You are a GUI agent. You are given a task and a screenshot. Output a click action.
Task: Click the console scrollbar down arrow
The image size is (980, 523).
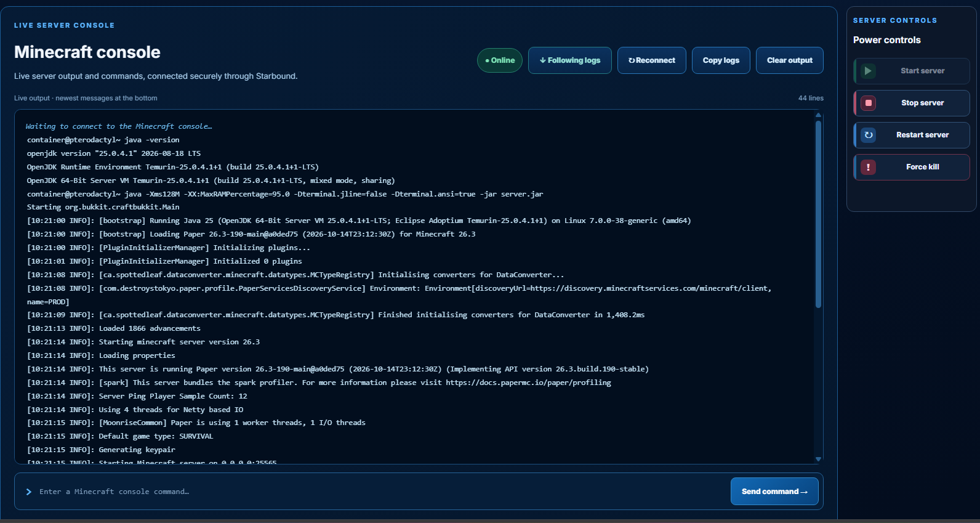(818, 459)
